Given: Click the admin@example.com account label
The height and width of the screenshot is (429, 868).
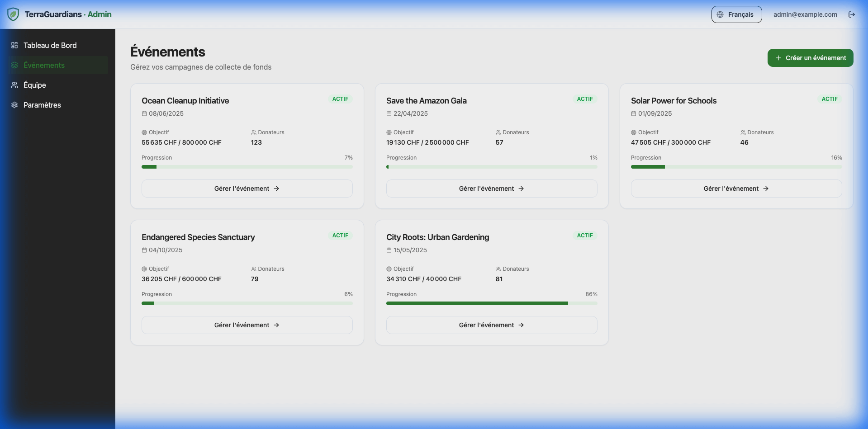Looking at the screenshot, I should pyautogui.click(x=805, y=14).
